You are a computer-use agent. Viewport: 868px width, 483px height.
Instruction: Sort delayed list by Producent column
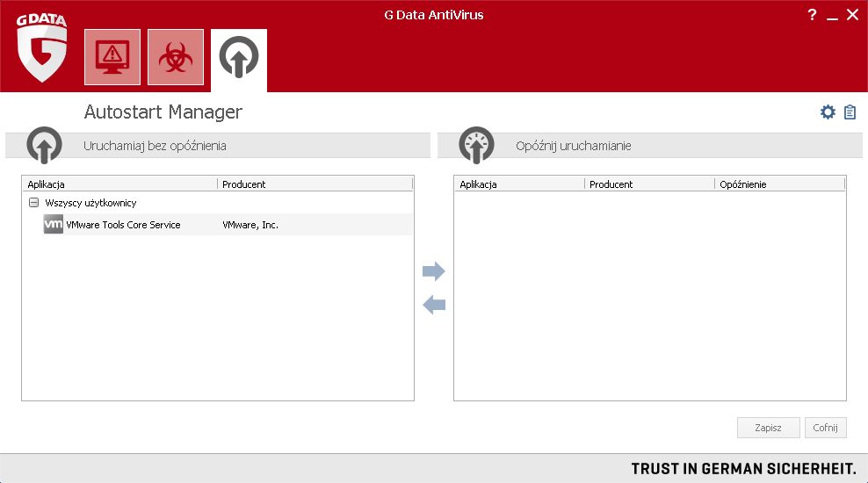click(650, 184)
